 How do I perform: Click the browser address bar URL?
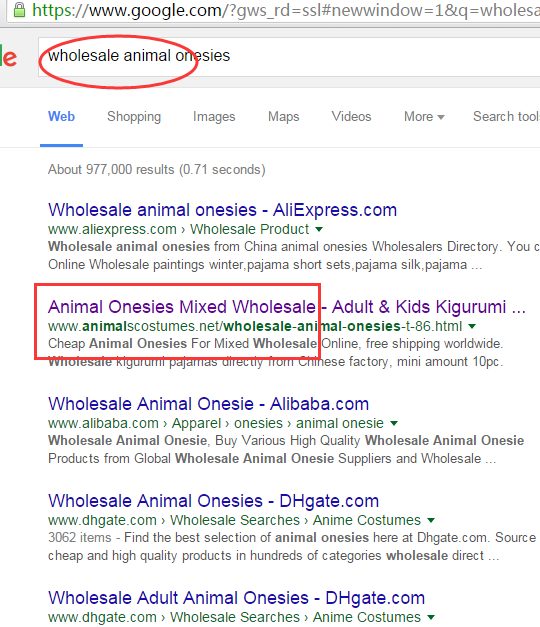pos(286,10)
